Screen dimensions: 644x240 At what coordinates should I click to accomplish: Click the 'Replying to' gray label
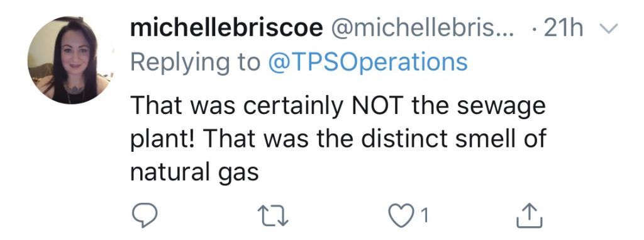[x=196, y=62]
